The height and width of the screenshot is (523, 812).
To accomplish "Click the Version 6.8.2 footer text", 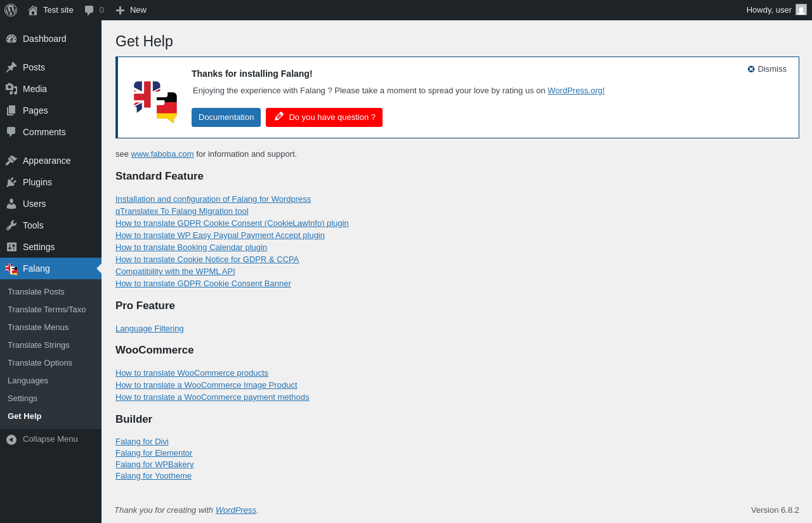I will tap(775, 510).
